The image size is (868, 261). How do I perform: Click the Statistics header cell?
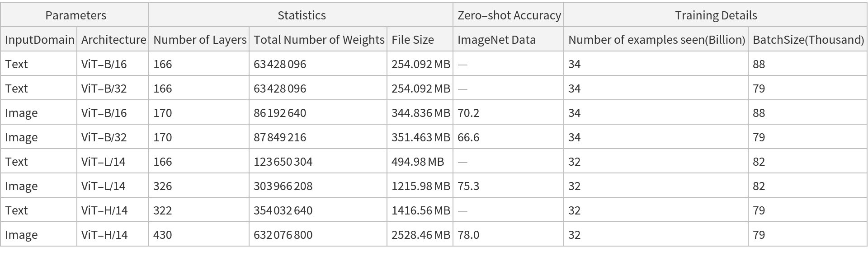pos(302,15)
